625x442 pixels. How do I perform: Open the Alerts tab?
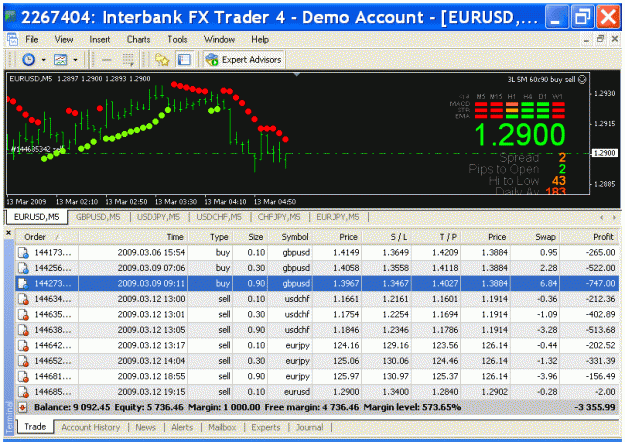[x=182, y=427]
